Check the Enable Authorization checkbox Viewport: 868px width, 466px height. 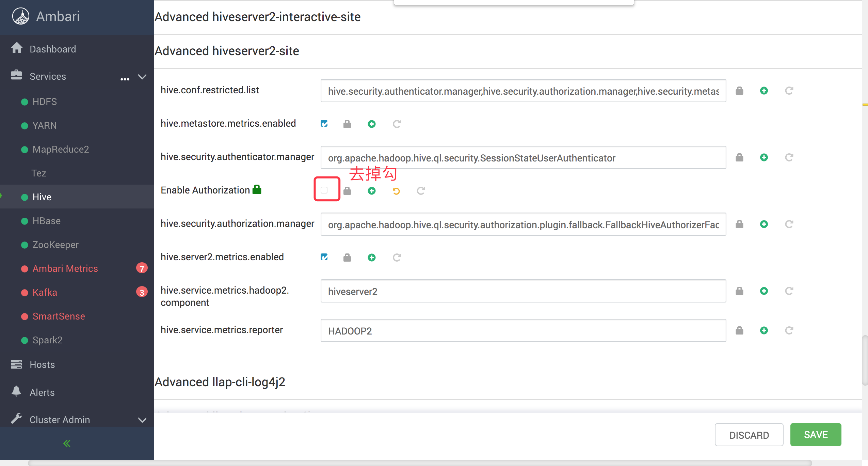click(x=324, y=190)
